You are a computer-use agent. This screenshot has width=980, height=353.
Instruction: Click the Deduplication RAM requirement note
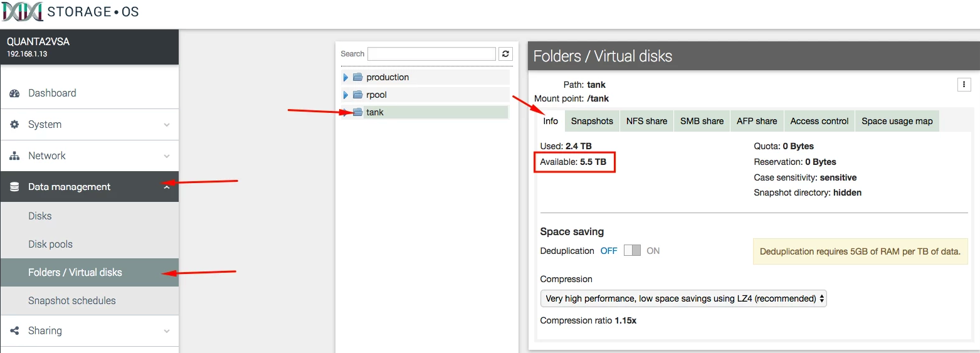(x=860, y=251)
